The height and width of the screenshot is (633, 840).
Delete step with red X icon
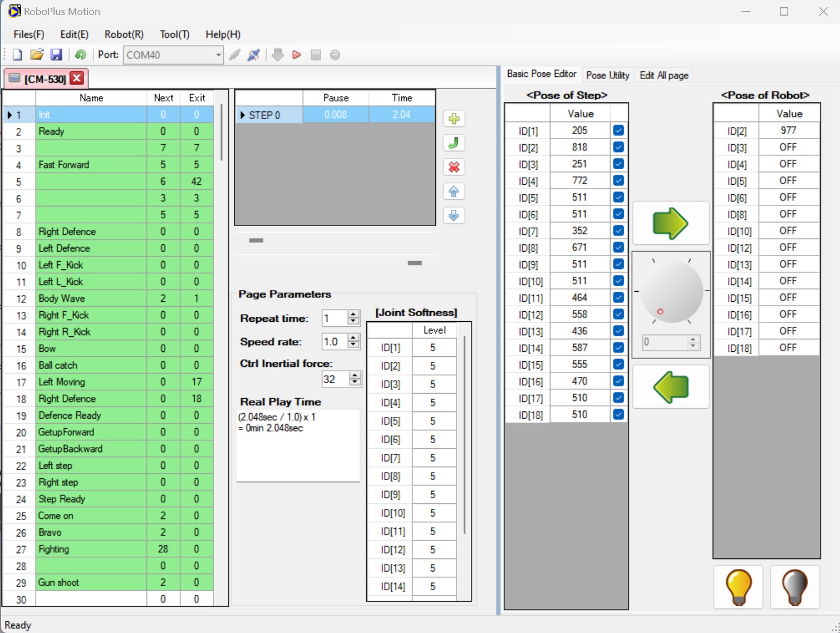pyautogui.click(x=454, y=167)
